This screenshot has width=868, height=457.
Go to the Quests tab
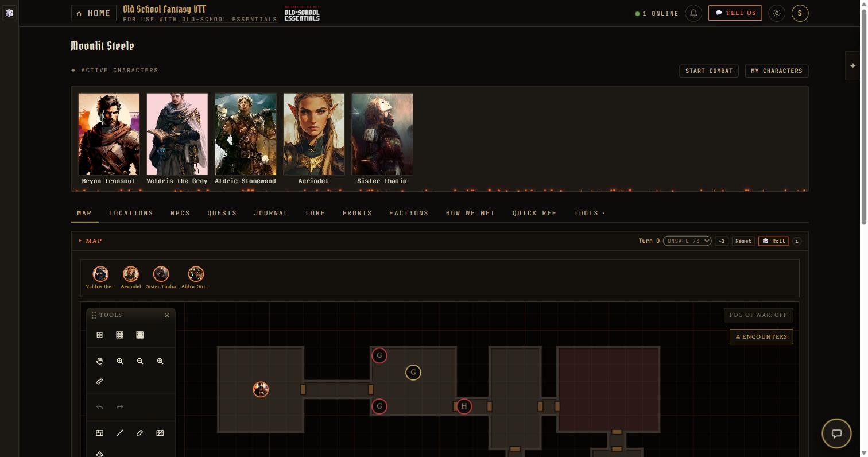click(x=222, y=213)
